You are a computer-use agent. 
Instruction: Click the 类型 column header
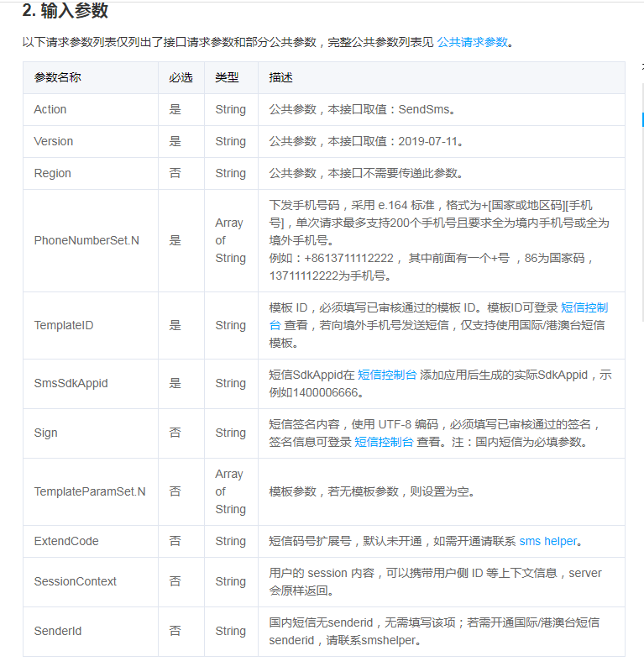coord(227,77)
